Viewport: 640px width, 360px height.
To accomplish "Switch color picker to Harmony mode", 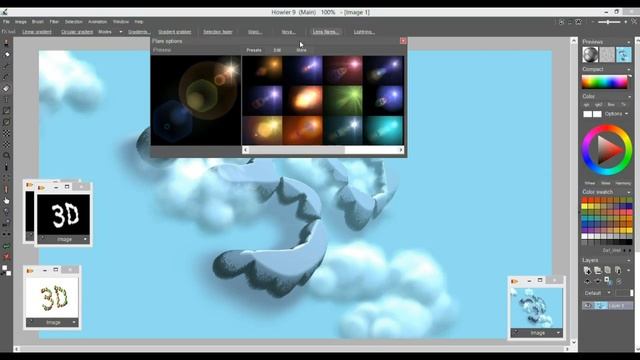I will tap(623, 183).
